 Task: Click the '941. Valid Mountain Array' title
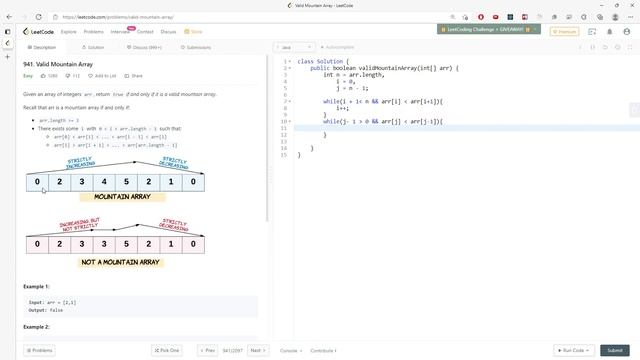tap(58, 64)
